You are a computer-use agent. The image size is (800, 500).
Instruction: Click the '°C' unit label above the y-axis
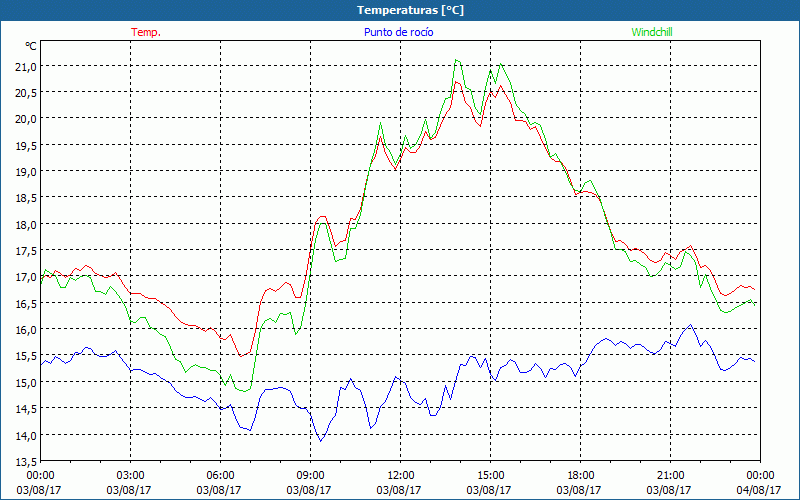pos(31,46)
